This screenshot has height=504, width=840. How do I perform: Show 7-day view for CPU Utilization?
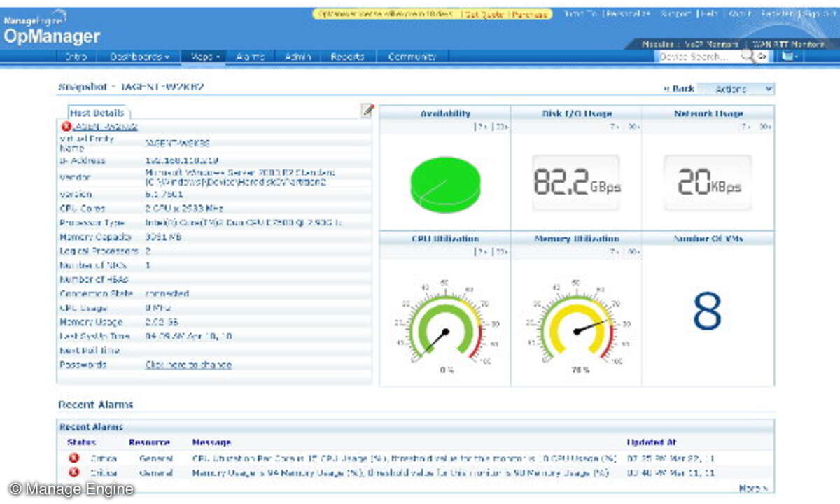tap(482, 252)
